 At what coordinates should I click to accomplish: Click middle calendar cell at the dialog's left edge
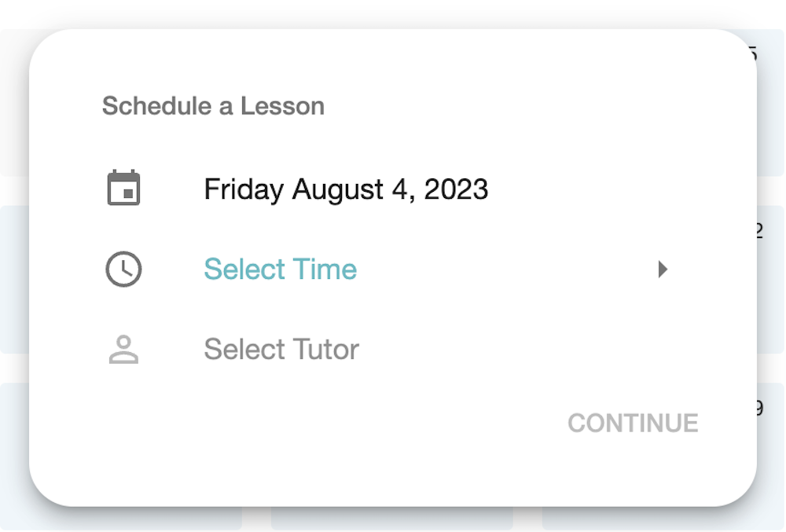click(14, 279)
